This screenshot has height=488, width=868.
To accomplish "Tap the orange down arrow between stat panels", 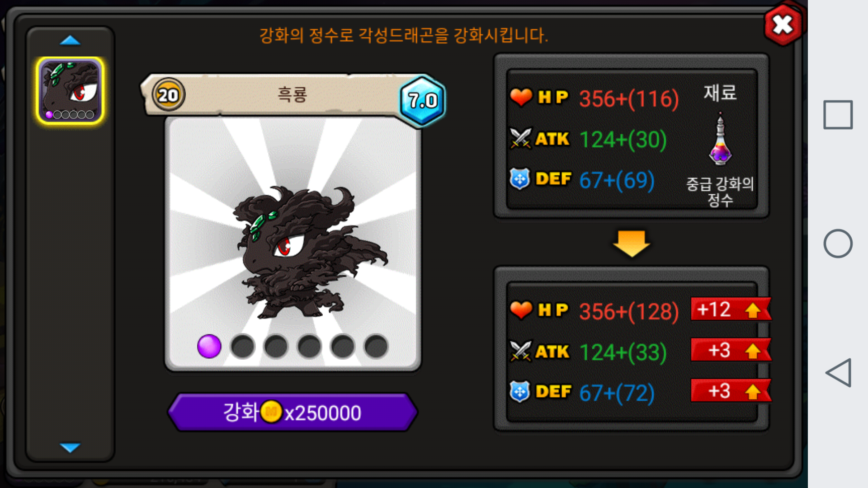I will (632, 244).
